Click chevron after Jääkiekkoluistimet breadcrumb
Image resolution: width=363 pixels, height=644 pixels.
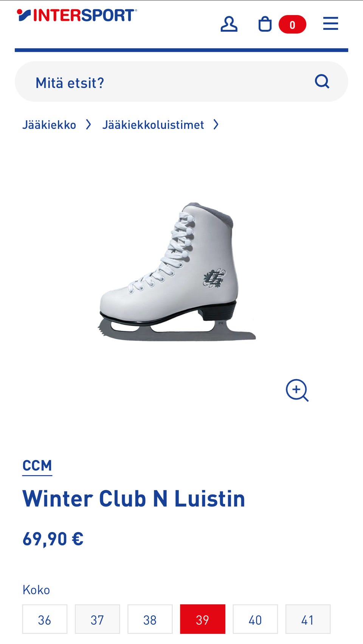coord(216,124)
